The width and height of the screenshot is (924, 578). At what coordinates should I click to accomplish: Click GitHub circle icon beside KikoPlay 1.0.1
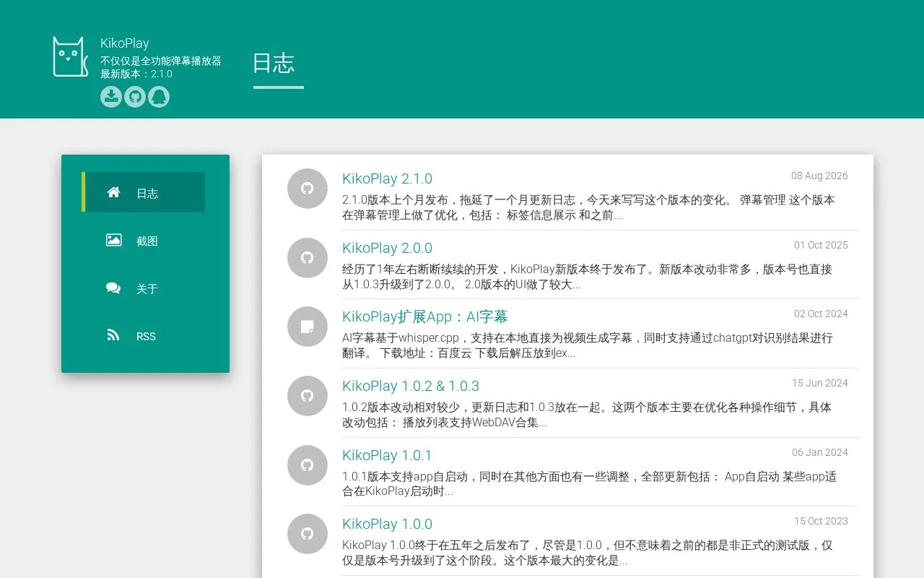click(308, 465)
